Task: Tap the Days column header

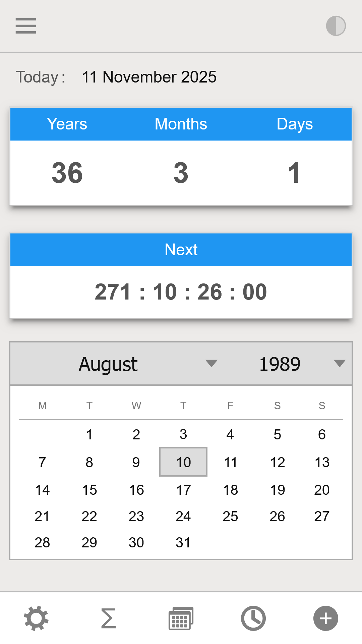Action: click(x=295, y=124)
